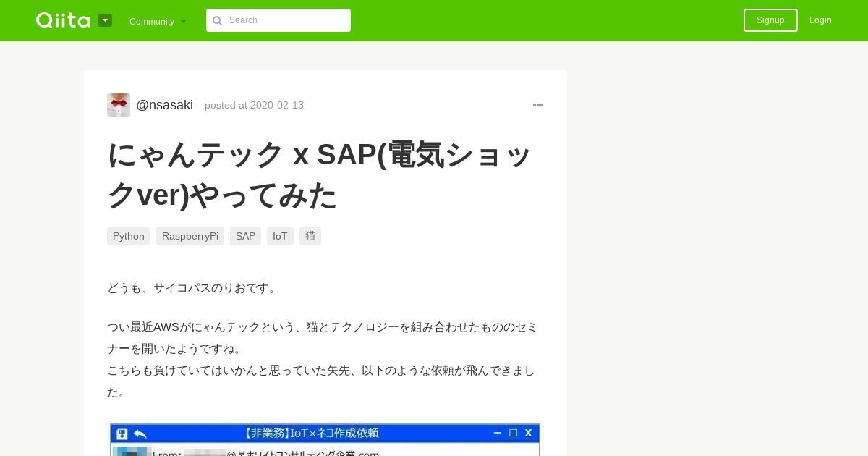Click the save icon in embedded mail image

tap(122, 434)
